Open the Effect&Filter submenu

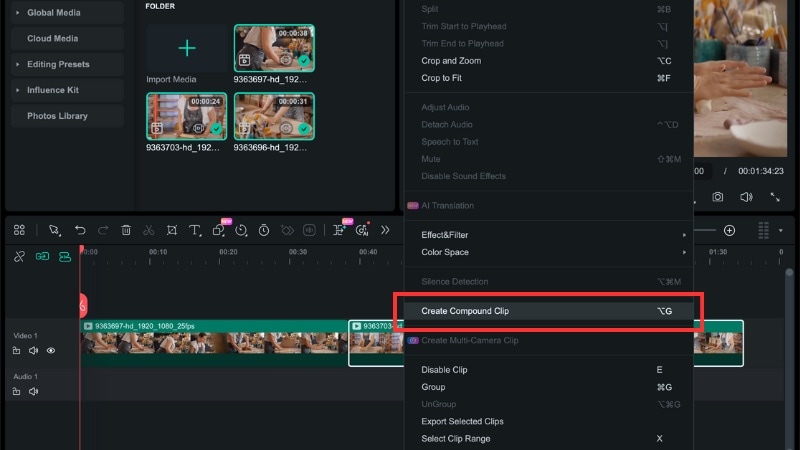548,235
